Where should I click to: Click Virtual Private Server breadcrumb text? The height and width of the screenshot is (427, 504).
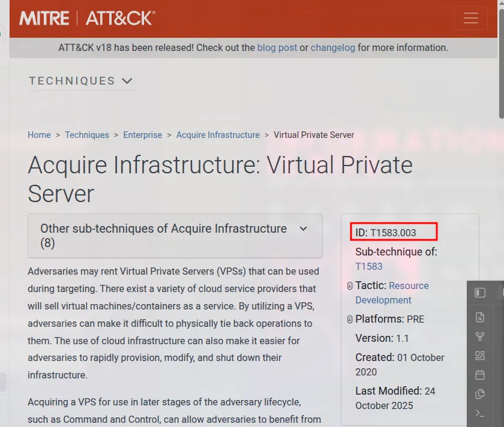pos(314,135)
